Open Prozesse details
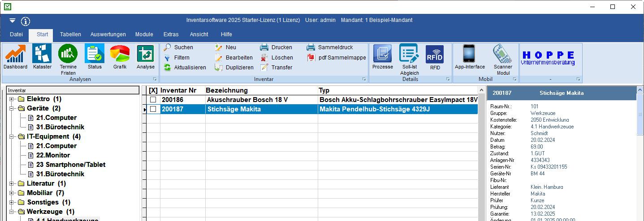The image size is (644, 221). click(x=382, y=57)
